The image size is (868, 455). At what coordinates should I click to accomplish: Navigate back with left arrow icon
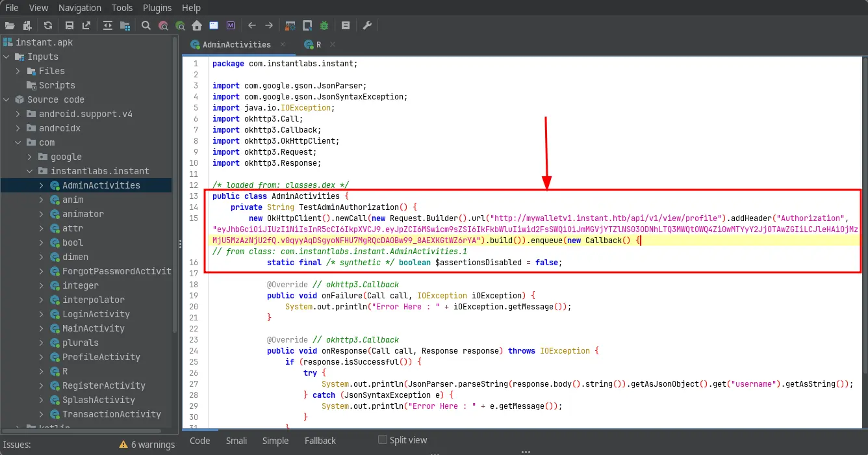tap(252, 25)
